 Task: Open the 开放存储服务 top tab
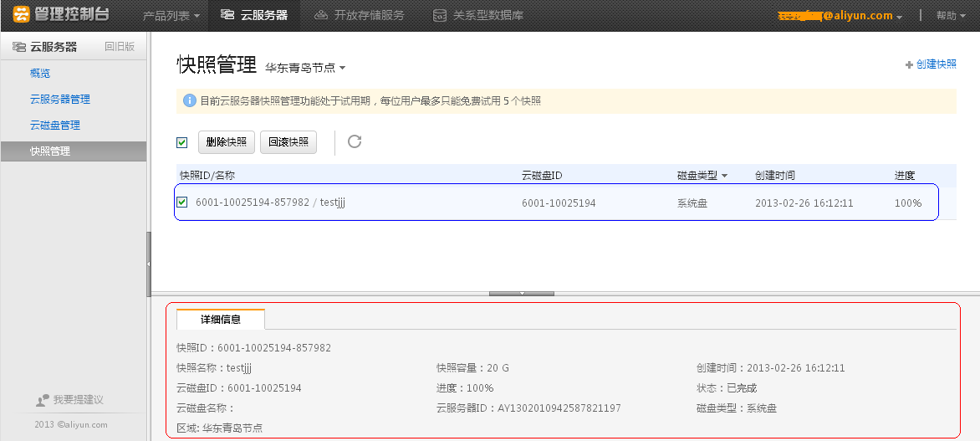(x=359, y=15)
